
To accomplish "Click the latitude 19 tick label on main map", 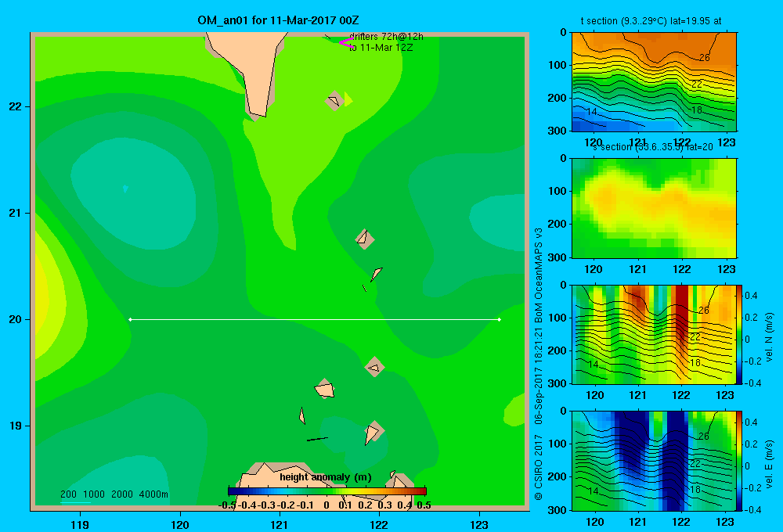I will [16, 426].
